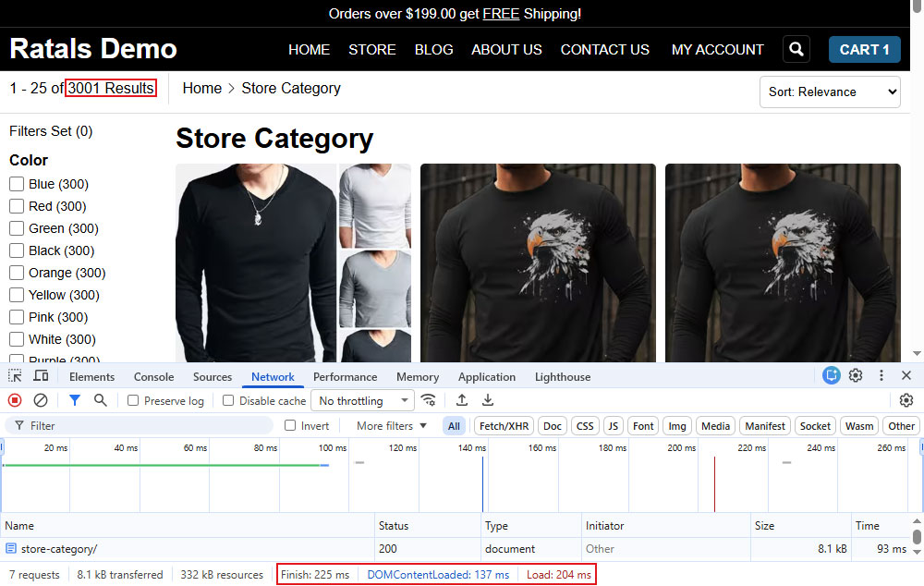
Task: Open the Application tab
Action: (487, 377)
